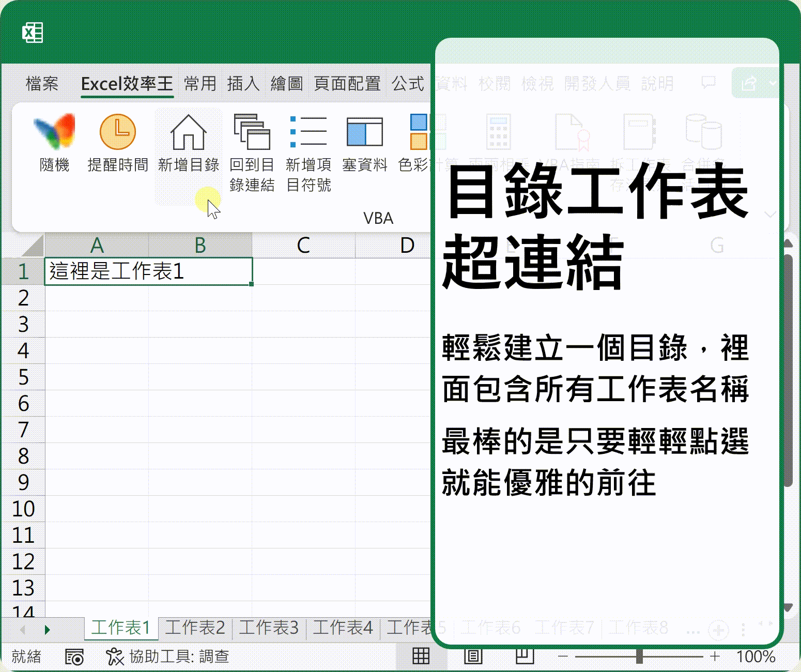
Task: Switch to Page Break Preview view
Action: tap(525, 656)
